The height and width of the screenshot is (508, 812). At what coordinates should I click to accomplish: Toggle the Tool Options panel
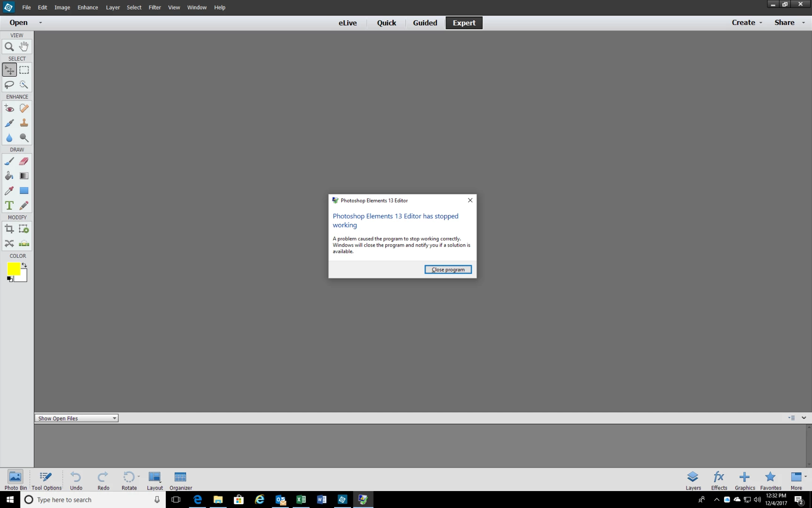47,480
